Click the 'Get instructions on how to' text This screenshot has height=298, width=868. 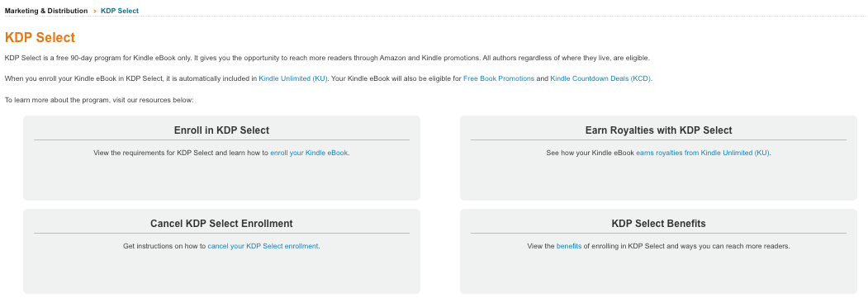tap(164, 246)
